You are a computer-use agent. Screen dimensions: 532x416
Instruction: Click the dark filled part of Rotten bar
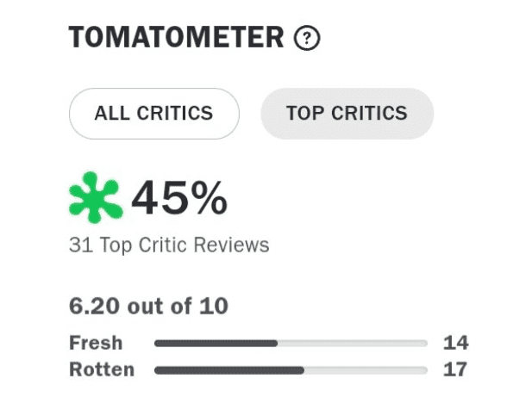point(228,370)
